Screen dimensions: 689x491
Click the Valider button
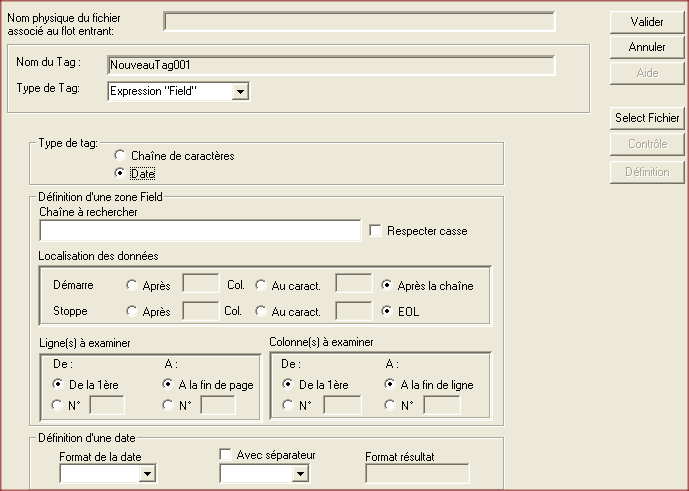(647, 22)
